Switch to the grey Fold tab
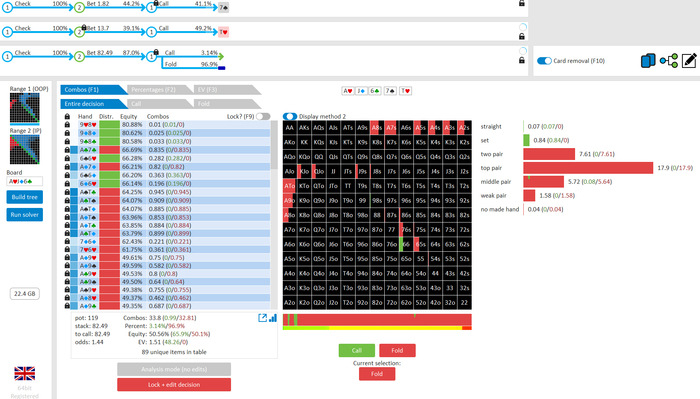The width and height of the screenshot is (700, 399). tap(227, 104)
